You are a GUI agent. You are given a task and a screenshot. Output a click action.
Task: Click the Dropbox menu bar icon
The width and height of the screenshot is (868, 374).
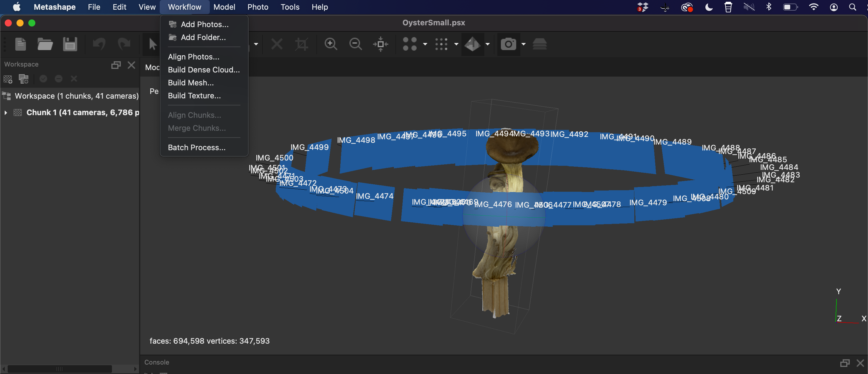[x=643, y=7]
